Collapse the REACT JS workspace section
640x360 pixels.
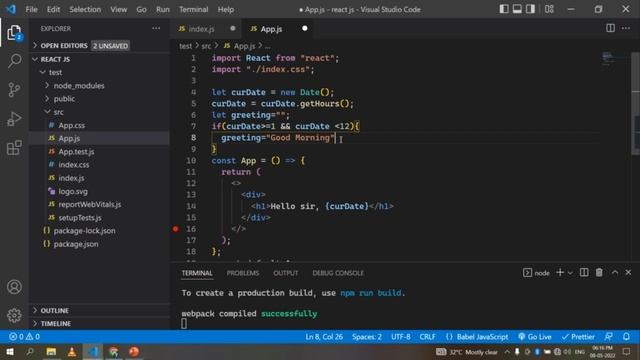99,59
